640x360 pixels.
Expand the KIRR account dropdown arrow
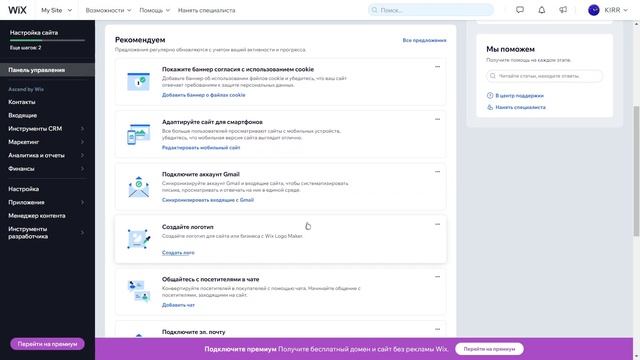(x=625, y=10)
